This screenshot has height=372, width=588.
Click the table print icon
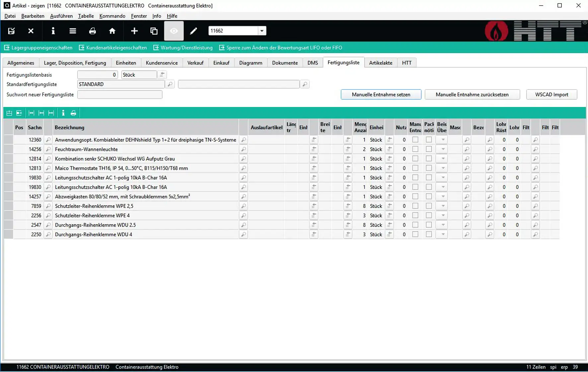(x=73, y=113)
